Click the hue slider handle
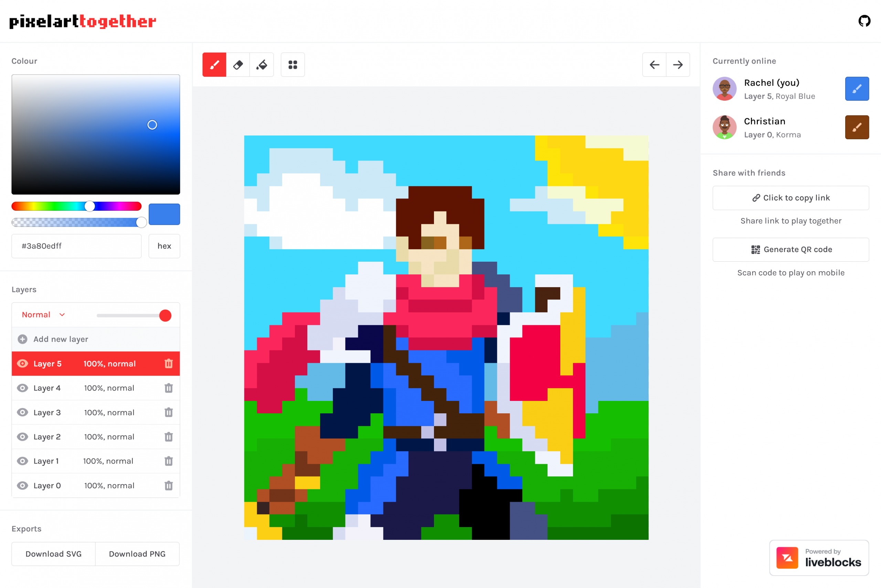Screen dimensions: 881x588 click(90, 206)
